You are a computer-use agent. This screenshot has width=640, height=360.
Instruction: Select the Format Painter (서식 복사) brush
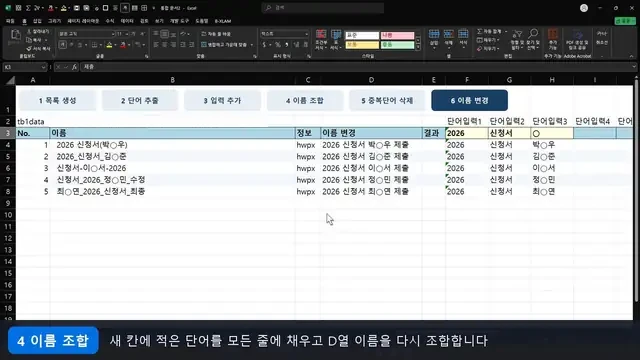tap(29, 49)
